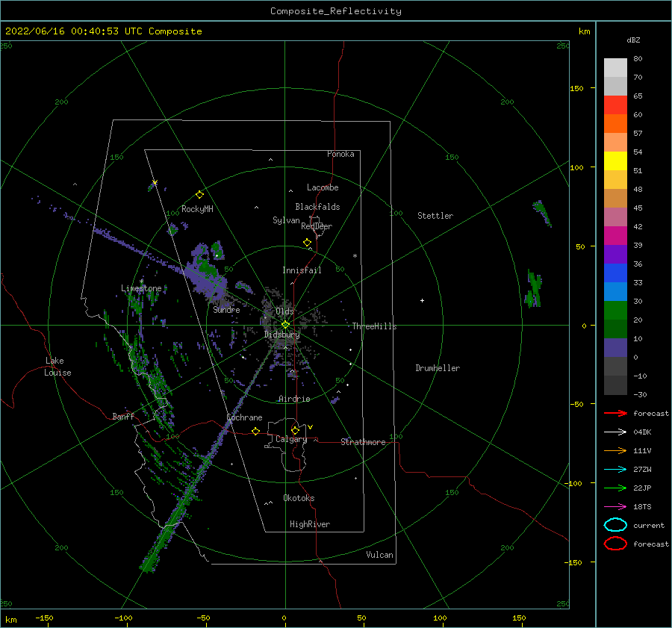Click the RockyMH label
The height and width of the screenshot is (628, 672).
tap(197, 209)
